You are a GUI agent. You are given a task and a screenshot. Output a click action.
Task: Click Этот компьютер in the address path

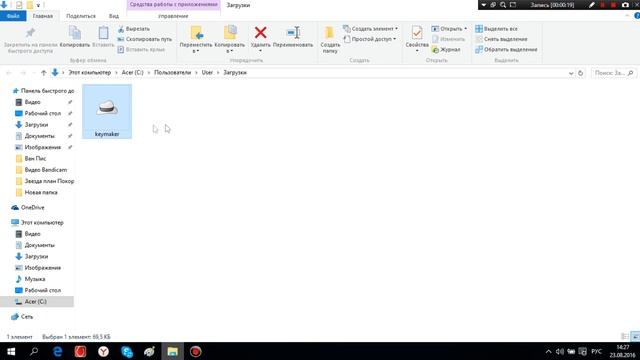(x=89, y=72)
